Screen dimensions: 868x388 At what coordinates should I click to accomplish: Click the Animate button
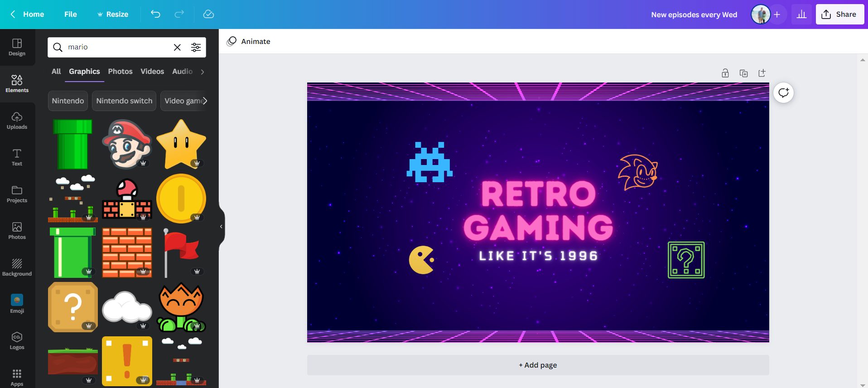click(x=249, y=41)
